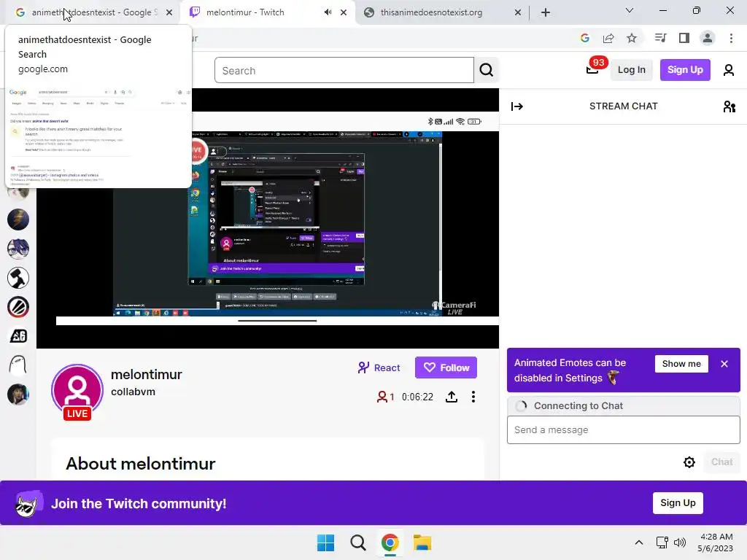Open the black-and-white figure channel in sidebar
The height and width of the screenshot is (560, 747).
(x=18, y=278)
